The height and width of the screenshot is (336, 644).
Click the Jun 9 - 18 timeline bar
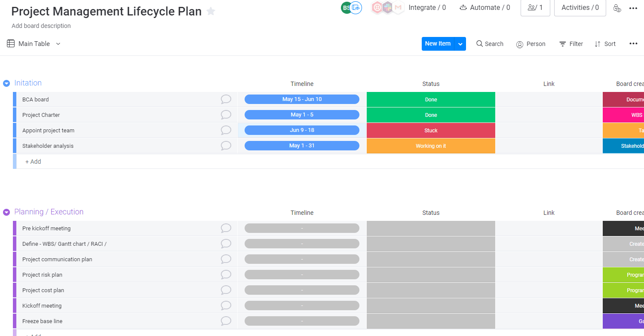(302, 130)
